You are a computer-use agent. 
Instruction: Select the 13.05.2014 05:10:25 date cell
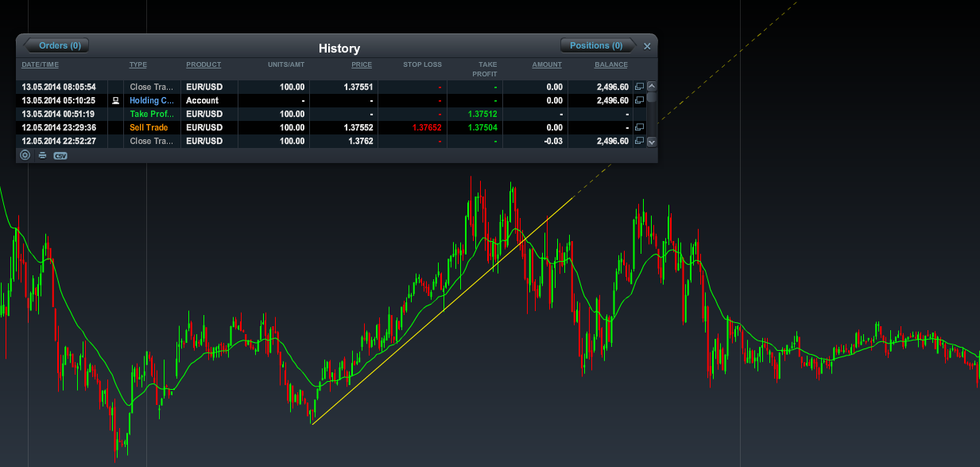click(59, 100)
